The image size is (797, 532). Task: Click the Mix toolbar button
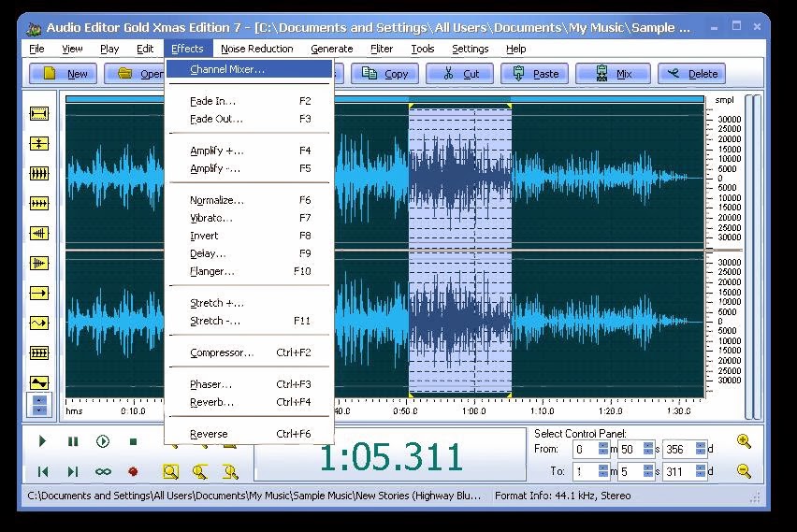(613, 74)
